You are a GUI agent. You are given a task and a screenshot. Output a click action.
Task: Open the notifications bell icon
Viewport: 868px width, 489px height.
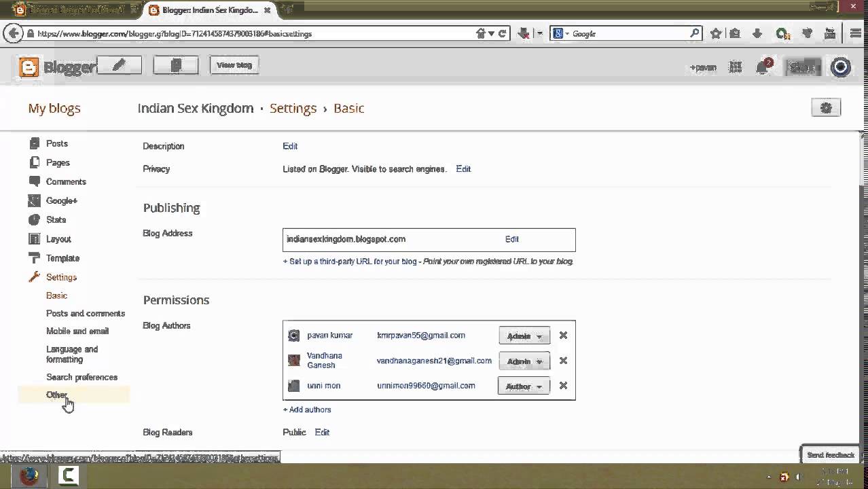(x=763, y=67)
